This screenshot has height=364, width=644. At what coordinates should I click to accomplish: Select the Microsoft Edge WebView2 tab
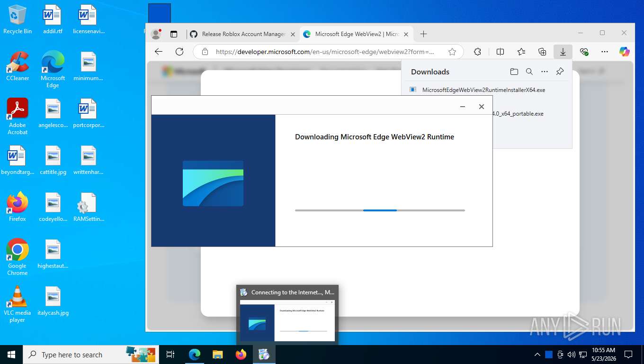click(357, 34)
